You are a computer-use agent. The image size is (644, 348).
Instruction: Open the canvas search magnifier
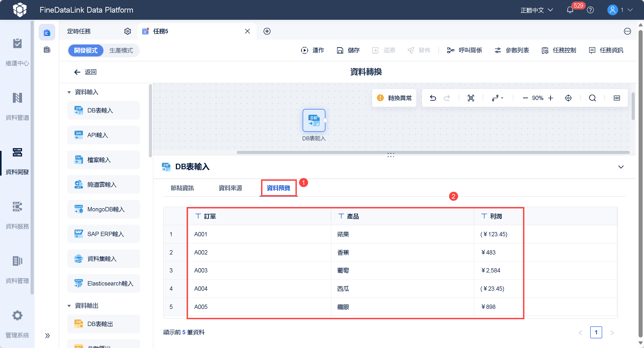point(592,98)
